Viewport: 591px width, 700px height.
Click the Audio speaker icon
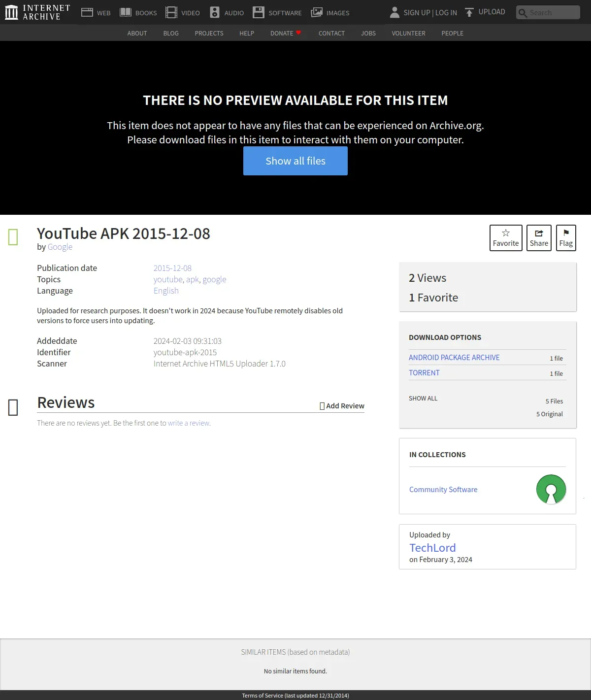coord(215,12)
